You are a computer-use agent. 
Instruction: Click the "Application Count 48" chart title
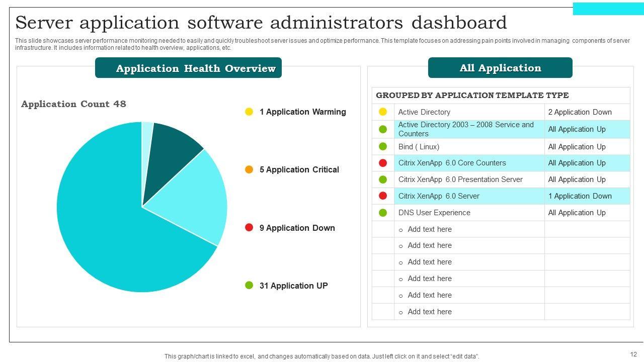point(73,104)
